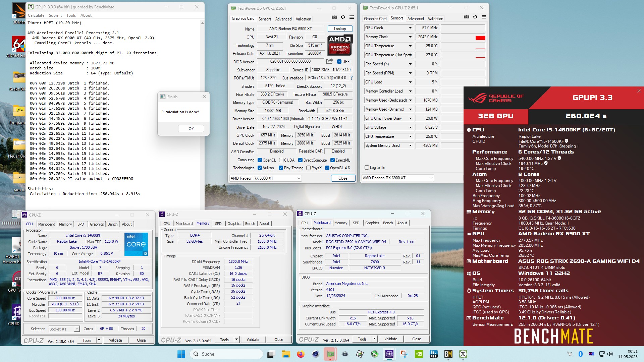
Task: Open the Bench tab in middle CPU-Z window
Action: click(250, 224)
